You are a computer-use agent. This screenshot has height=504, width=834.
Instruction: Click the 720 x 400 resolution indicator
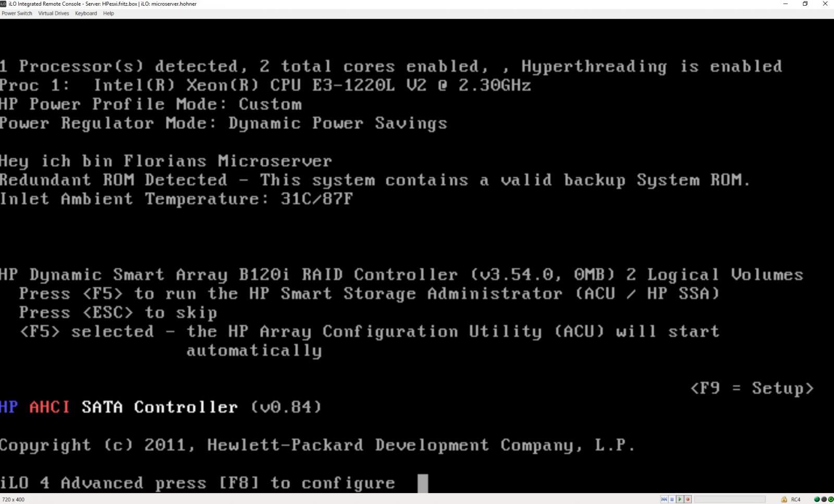[13, 499]
